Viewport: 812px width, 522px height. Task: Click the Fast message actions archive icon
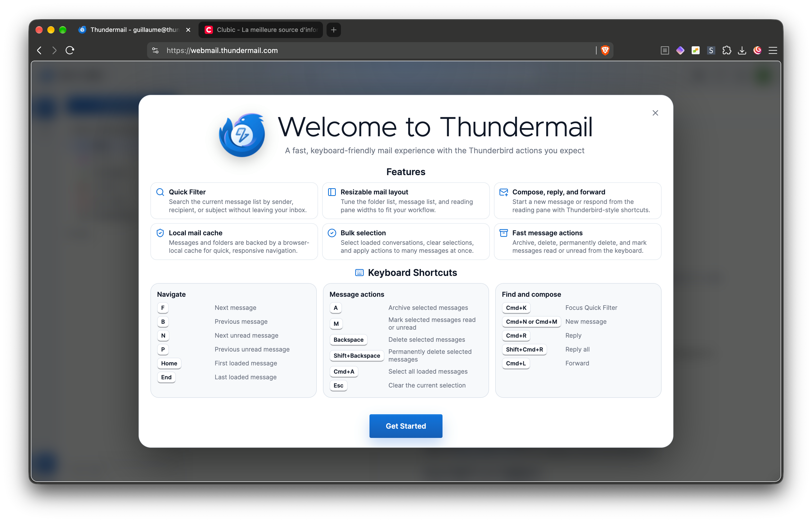[504, 233]
